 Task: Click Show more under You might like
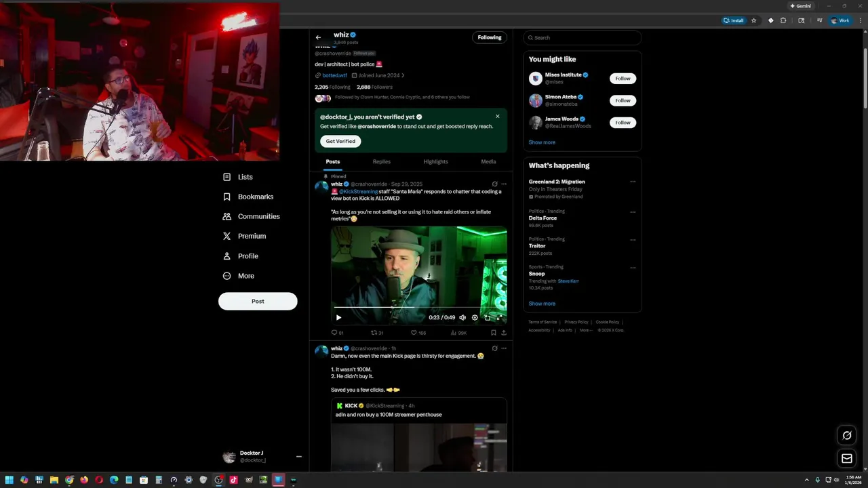coord(542,142)
